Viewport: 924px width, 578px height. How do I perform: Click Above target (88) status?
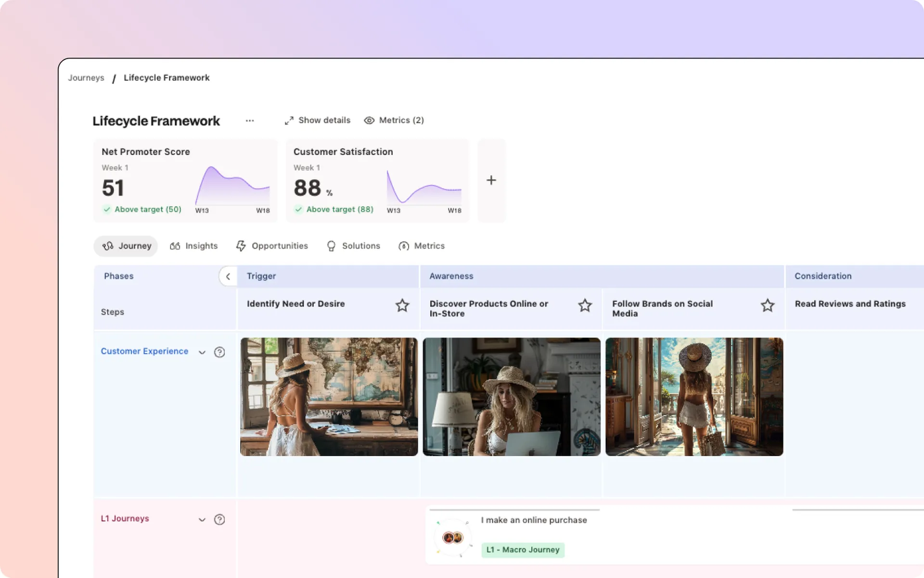[x=334, y=210]
